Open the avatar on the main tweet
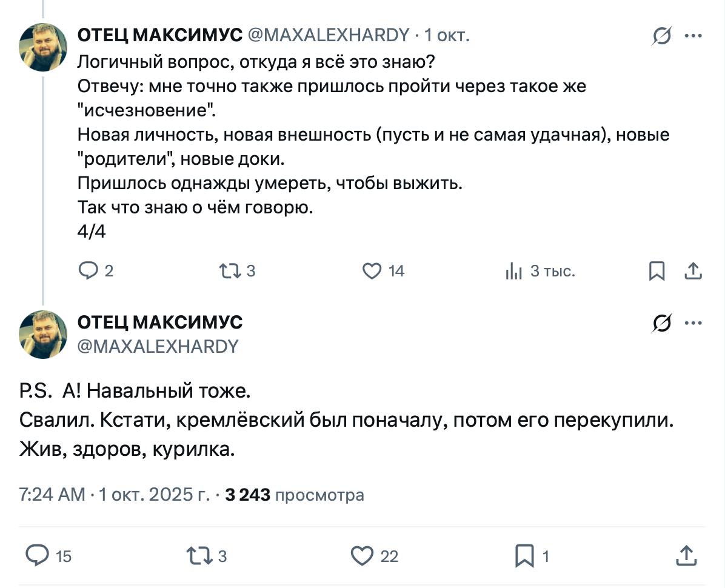 coord(43,335)
